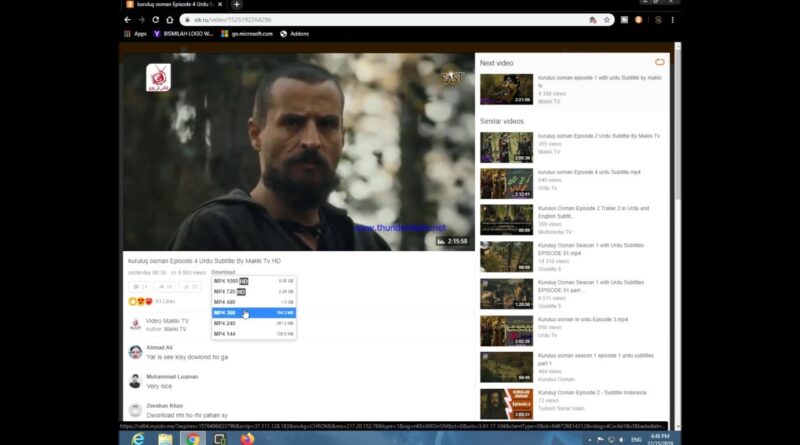Screen dimensions: 800x445
Task: Click the translate icon in the address bar
Action: (x=593, y=20)
